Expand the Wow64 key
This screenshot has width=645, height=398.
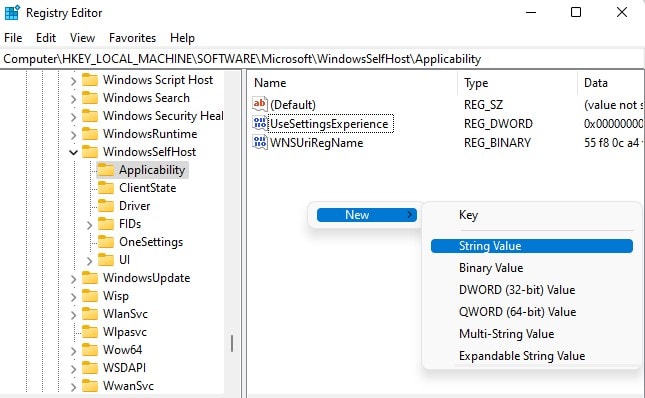click(x=73, y=351)
